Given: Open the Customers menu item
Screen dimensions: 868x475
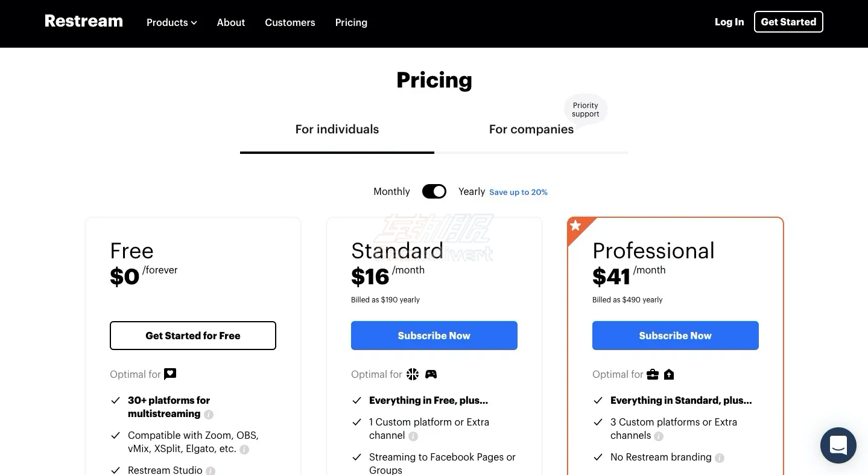Looking at the screenshot, I should coord(290,22).
